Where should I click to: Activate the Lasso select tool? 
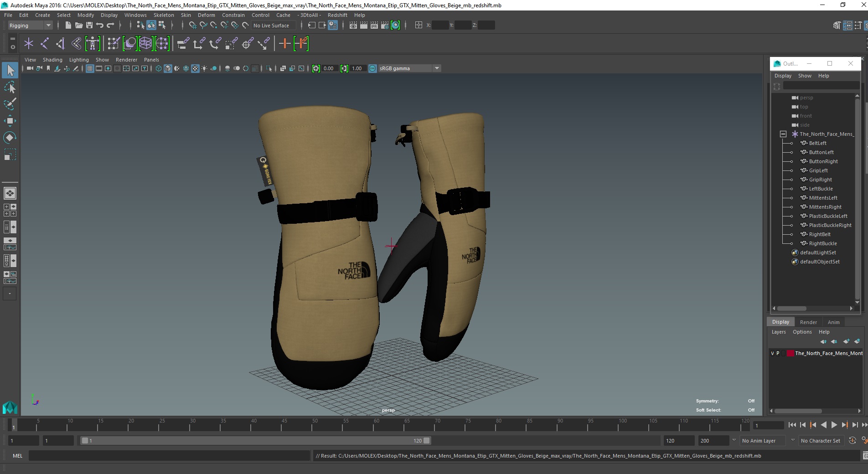coord(10,87)
